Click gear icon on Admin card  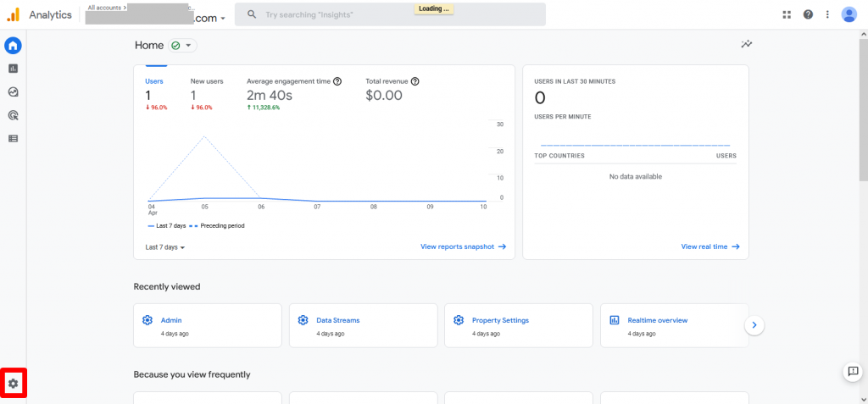(x=147, y=320)
